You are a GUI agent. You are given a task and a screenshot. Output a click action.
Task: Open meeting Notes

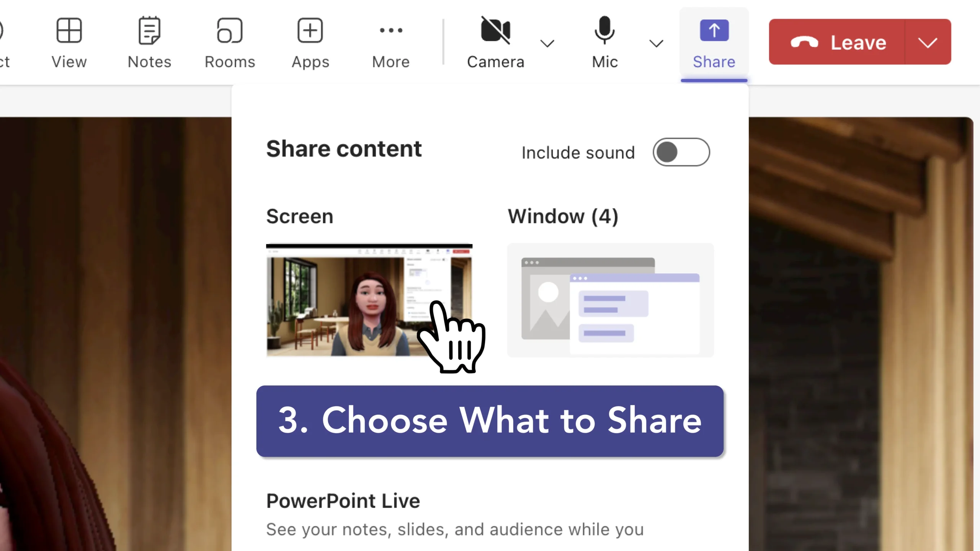coord(149,42)
